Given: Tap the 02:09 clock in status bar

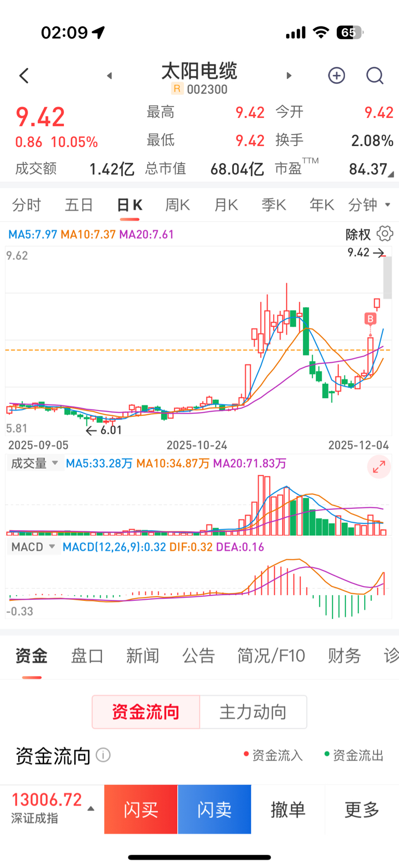Looking at the screenshot, I should [x=64, y=33].
